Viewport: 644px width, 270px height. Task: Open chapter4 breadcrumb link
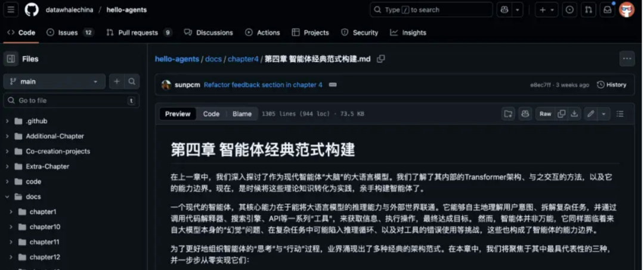[x=243, y=59]
